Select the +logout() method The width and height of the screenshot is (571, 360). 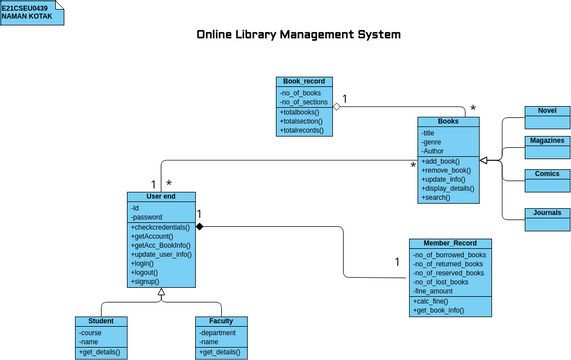click(x=144, y=273)
